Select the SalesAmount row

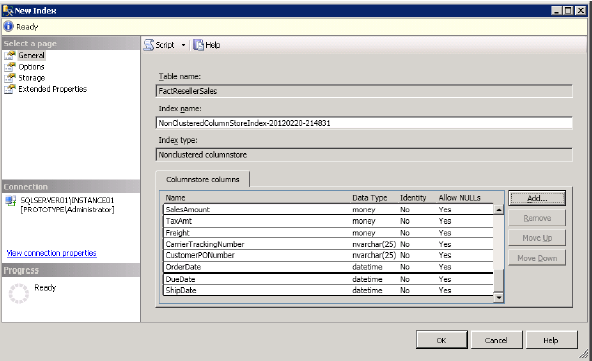(x=328, y=210)
